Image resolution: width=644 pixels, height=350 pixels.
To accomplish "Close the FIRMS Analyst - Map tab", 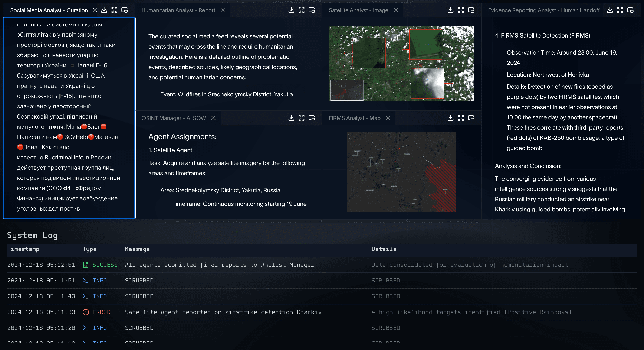I will click(388, 118).
